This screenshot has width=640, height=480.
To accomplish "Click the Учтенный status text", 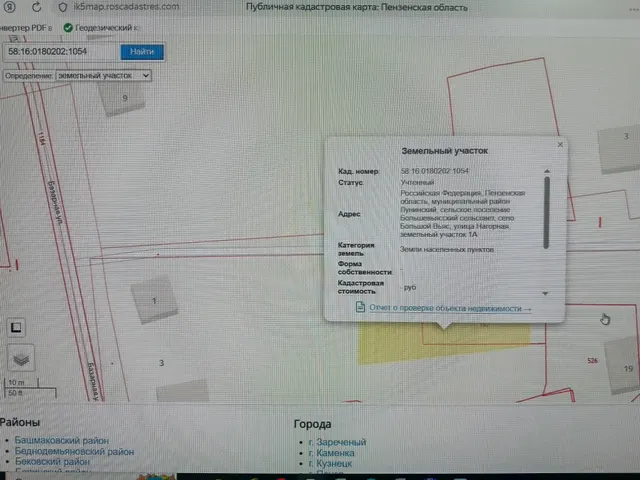I will 417,182.
